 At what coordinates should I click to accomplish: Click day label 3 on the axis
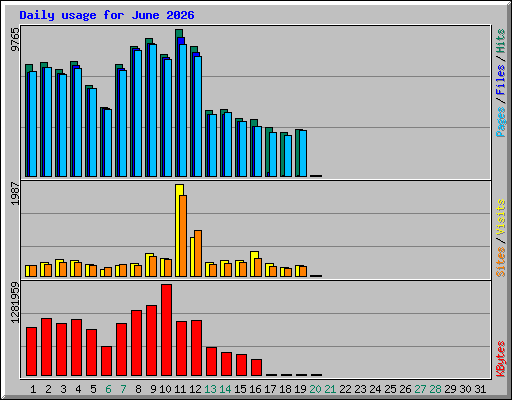click(x=63, y=389)
